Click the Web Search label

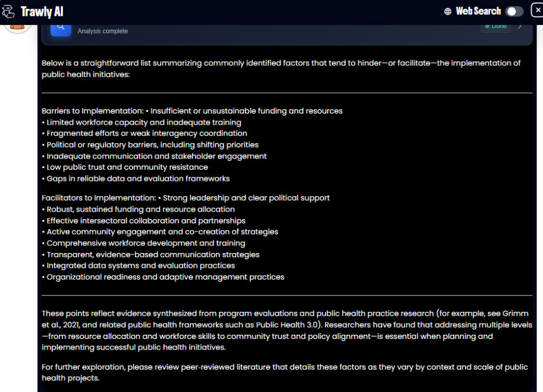[478, 11]
